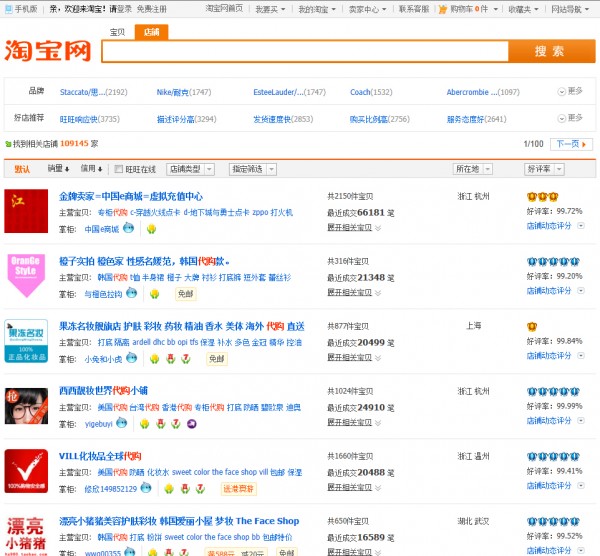Filter by 旺旺响应快(3735)

[90, 119]
